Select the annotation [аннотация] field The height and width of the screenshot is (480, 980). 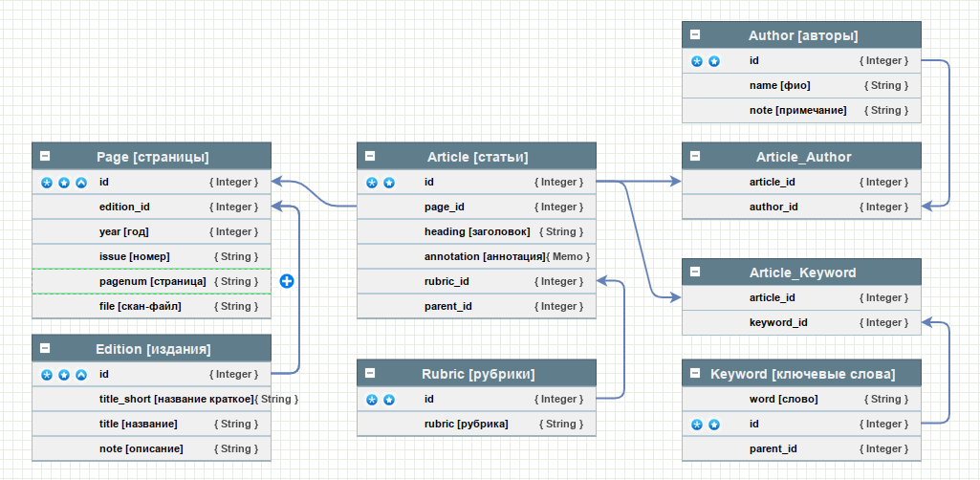pyautogui.click(x=476, y=257)
